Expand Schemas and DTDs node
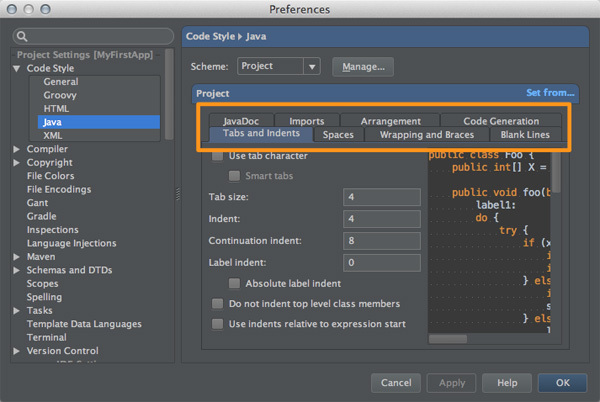This screenshot has height=402, width=600. coord(16,270)
